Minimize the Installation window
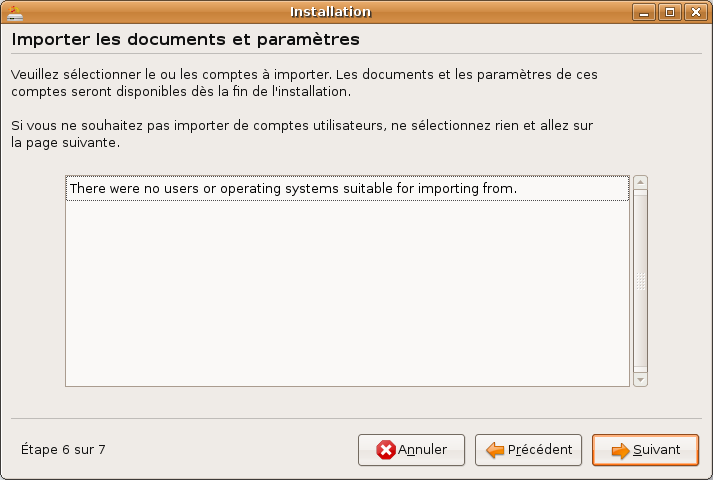The image size is (713, 480). point(643,12)
